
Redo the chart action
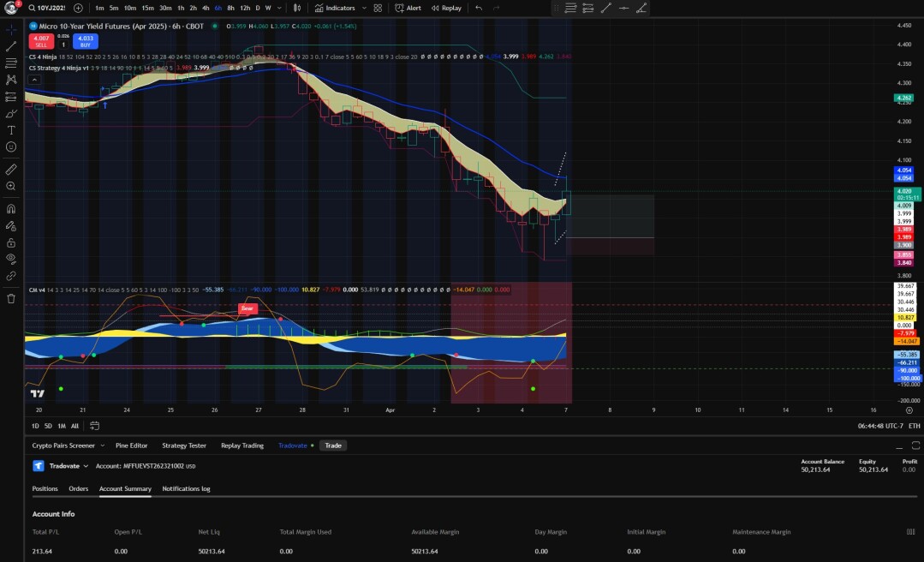pyautogui.click(x=496, y=9)
